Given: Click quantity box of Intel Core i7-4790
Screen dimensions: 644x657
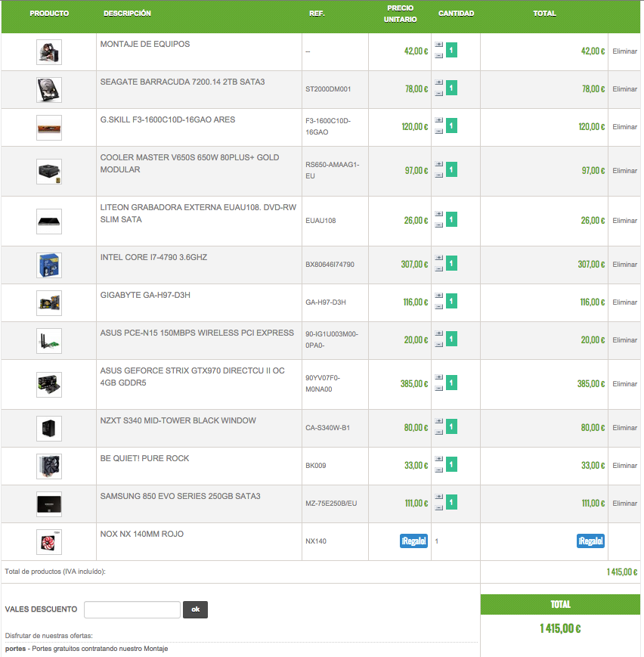Looking at the screenshot, I should coord(451,264).
